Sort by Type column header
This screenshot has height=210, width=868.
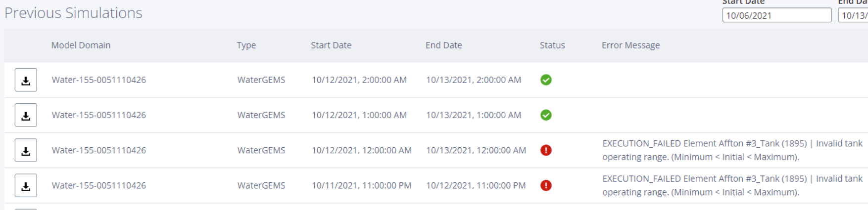tap(246, 45)
